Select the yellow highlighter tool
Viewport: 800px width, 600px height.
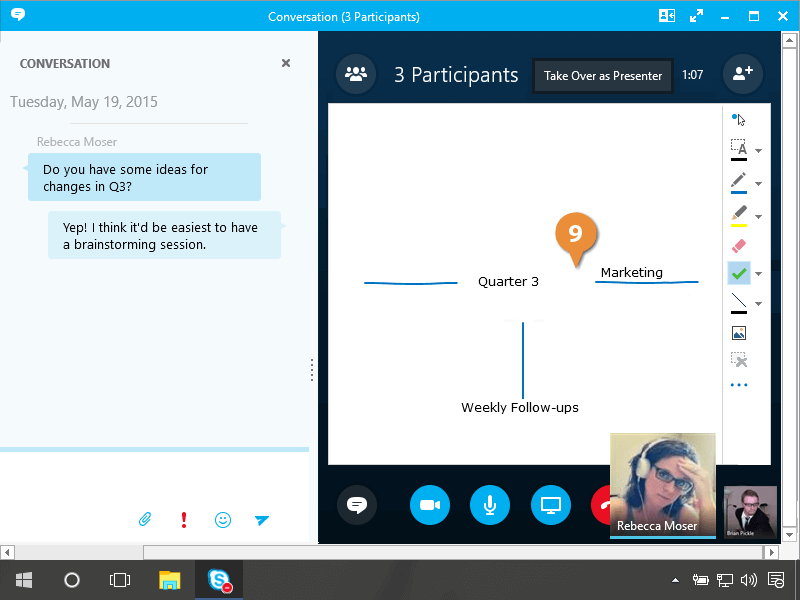[x=739, y=215]
